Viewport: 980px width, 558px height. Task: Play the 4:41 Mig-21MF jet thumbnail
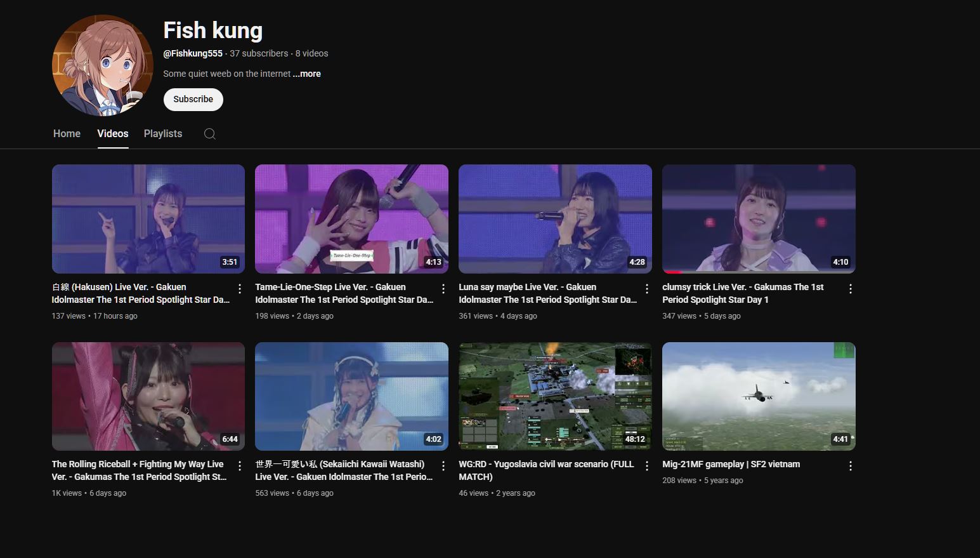(759, 397)
